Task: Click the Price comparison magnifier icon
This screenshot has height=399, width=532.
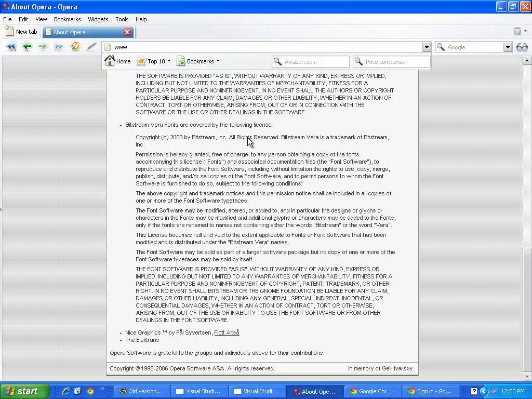Action: click(x=358, y=61)
